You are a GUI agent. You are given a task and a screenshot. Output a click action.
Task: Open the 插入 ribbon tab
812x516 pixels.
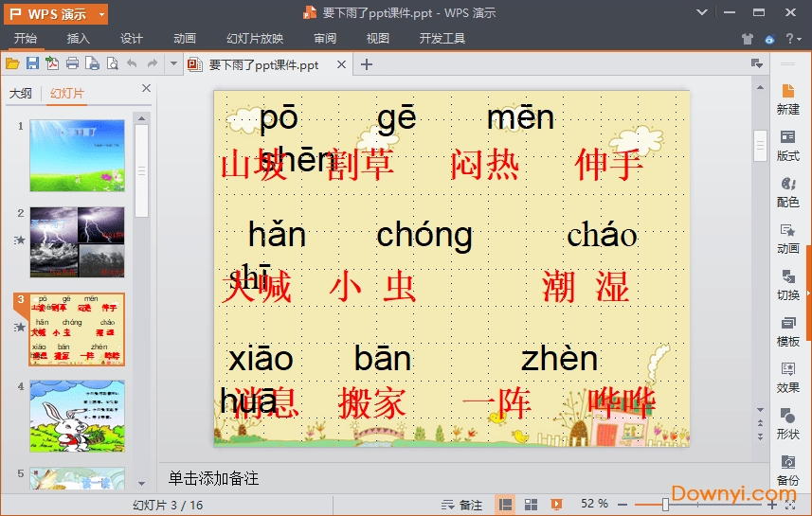[79, 39]
